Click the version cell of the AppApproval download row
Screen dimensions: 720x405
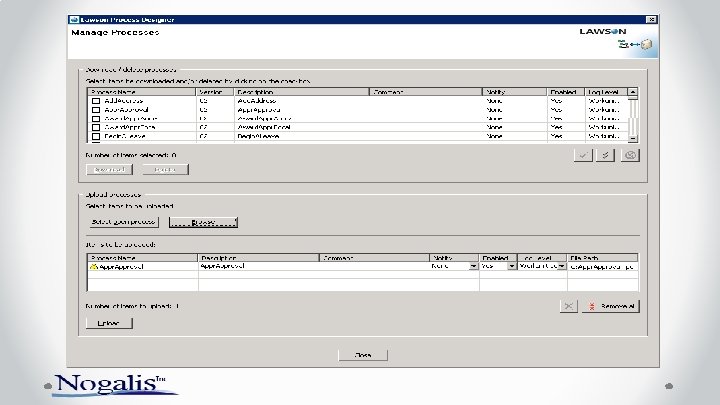tap(214, 110)
